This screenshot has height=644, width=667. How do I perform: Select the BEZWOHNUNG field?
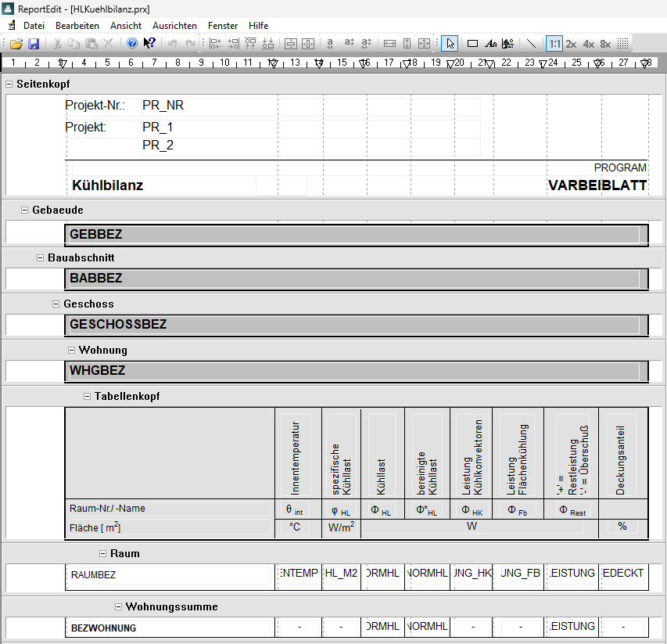coord(170,628)
